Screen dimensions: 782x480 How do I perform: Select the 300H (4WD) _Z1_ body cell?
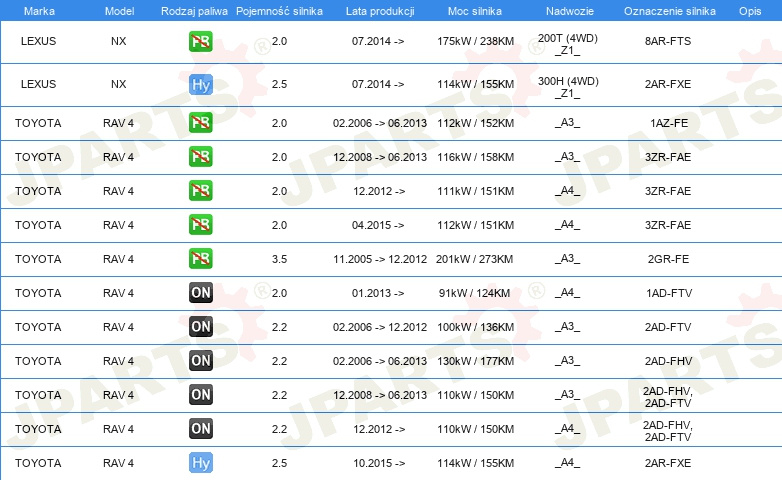pos(568,87)
